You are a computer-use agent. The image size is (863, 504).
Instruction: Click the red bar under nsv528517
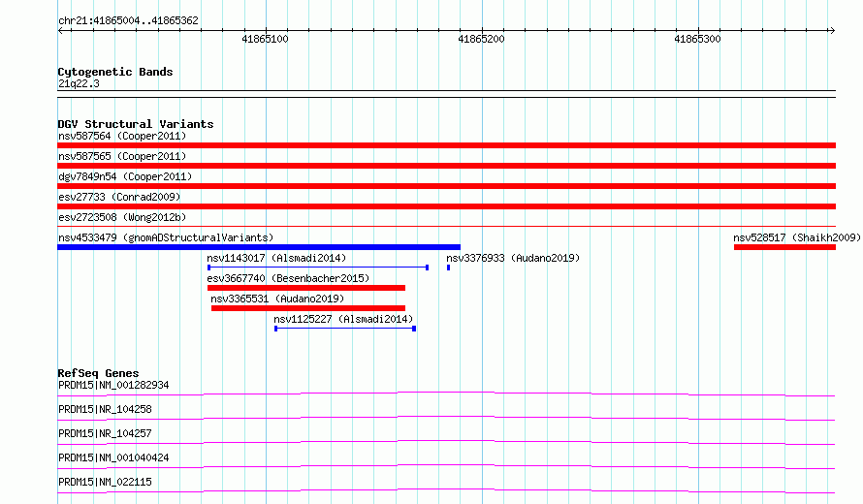coord(784,247)
